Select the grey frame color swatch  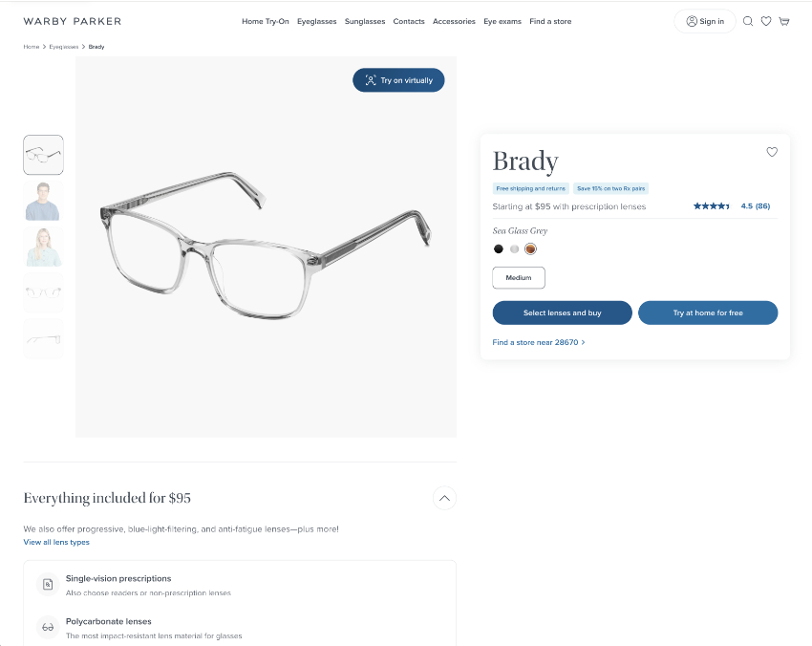click(x=514, y=249)
